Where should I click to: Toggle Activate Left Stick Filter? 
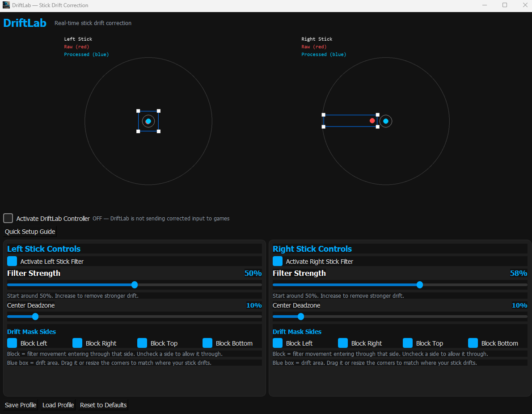coord(12,261)
